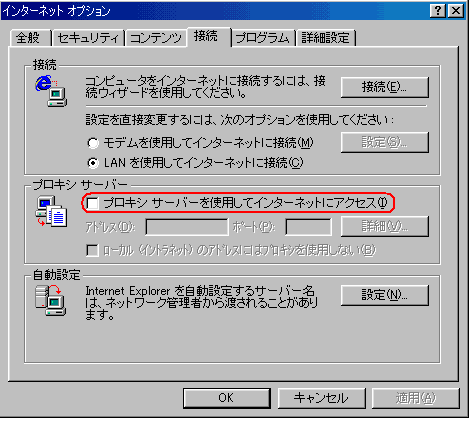
Task: Click the automatic configuration server icon
Action: (50, 300)
